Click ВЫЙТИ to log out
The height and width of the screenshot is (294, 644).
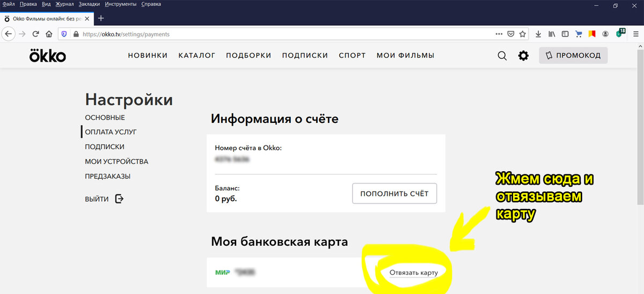click(104, 199)
